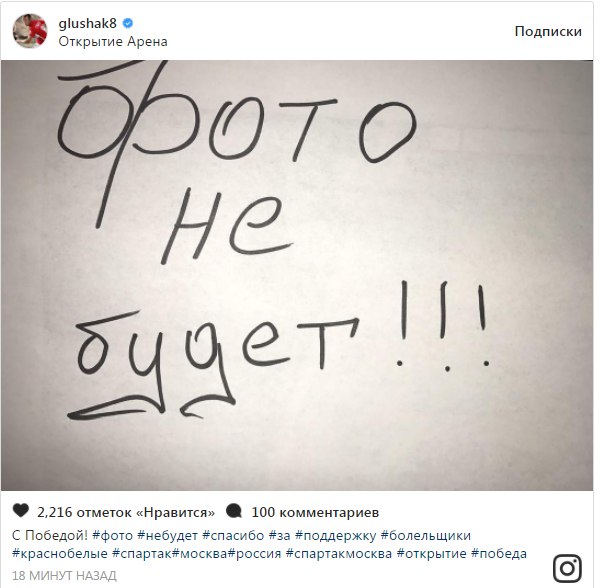Click the #болельщики hashtag
Image resolution: width=601 pixels, height=588 pixels.
[425, 535]
